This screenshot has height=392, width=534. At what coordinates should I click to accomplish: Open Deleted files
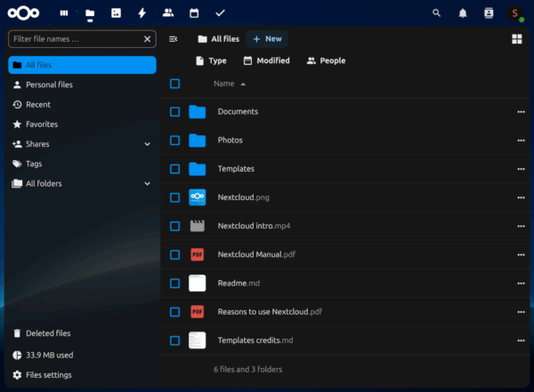[x=82, y=333]
